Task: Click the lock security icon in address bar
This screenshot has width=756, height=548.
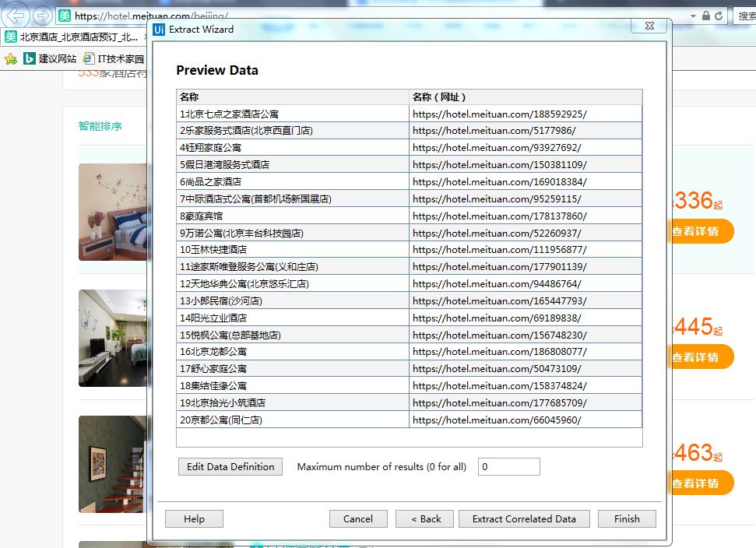Action: 706,16
